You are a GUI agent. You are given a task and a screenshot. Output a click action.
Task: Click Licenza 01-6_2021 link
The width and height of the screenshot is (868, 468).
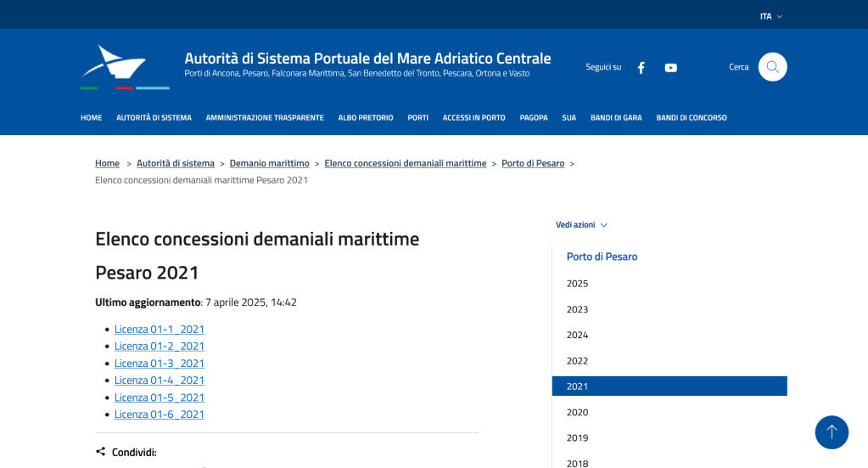tap(160, 414)
